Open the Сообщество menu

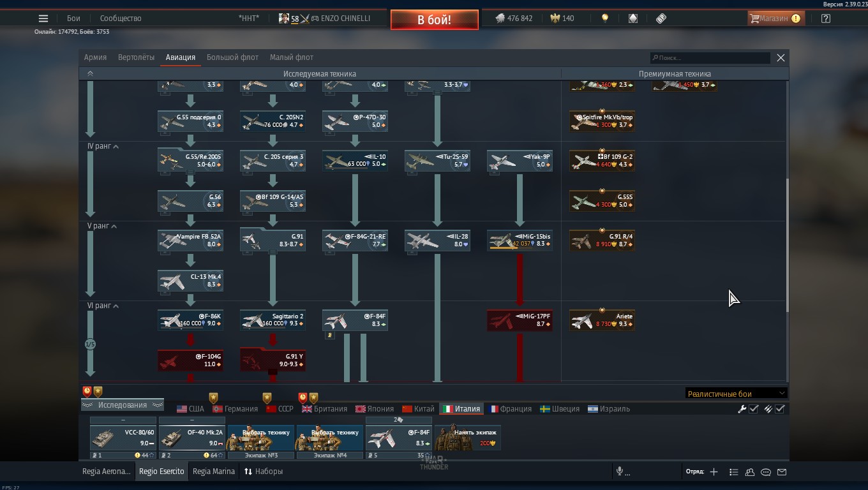click(x=121, y=19)
